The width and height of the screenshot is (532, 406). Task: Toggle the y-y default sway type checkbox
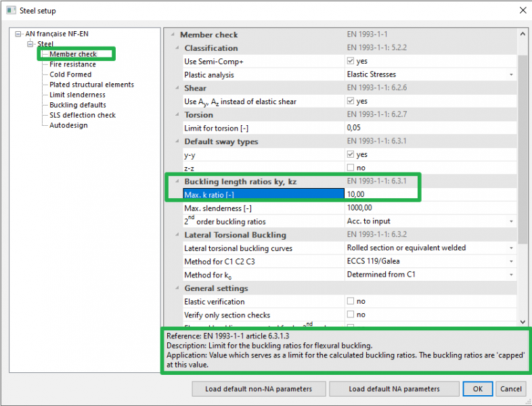click(350, 155)
